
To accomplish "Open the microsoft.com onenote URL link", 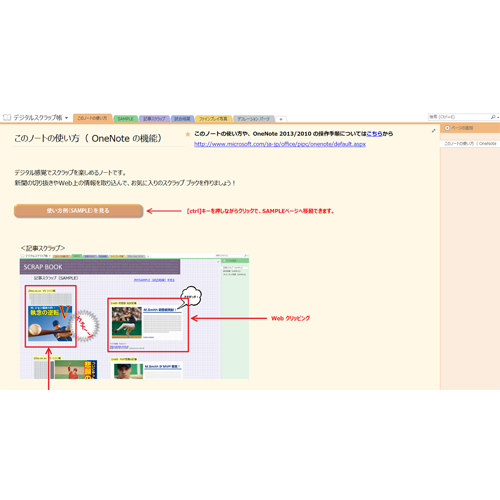I will coord(280,144).
